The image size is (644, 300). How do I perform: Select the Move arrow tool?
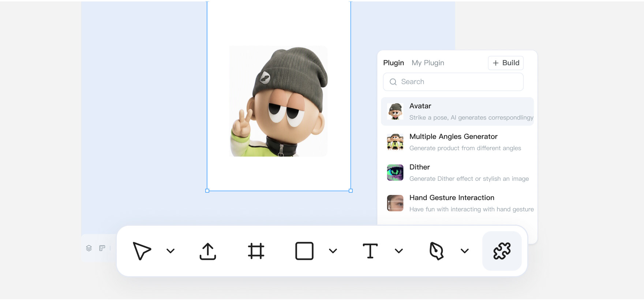[142, 251]
